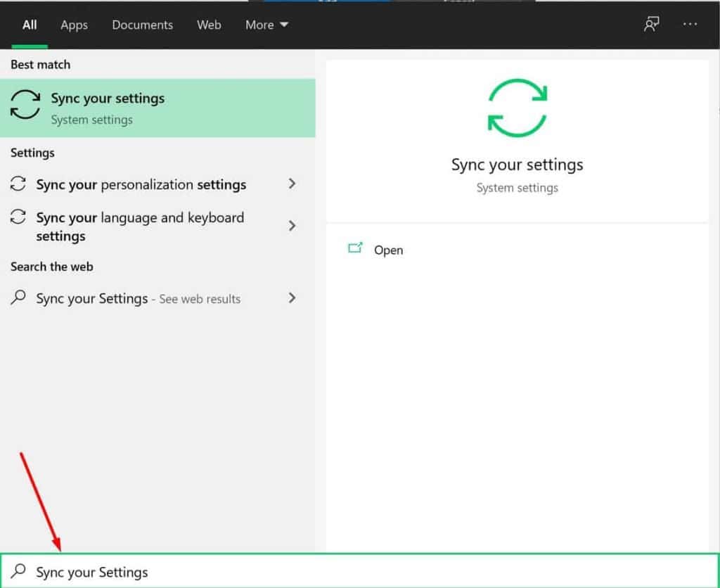The image size is (720, 588).
Task: Expand arrow for language and keyboard result
Action: pos(292,226)
